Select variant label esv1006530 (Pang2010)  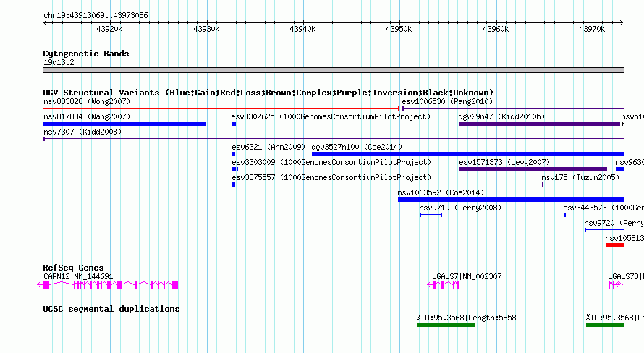[447, 101]
